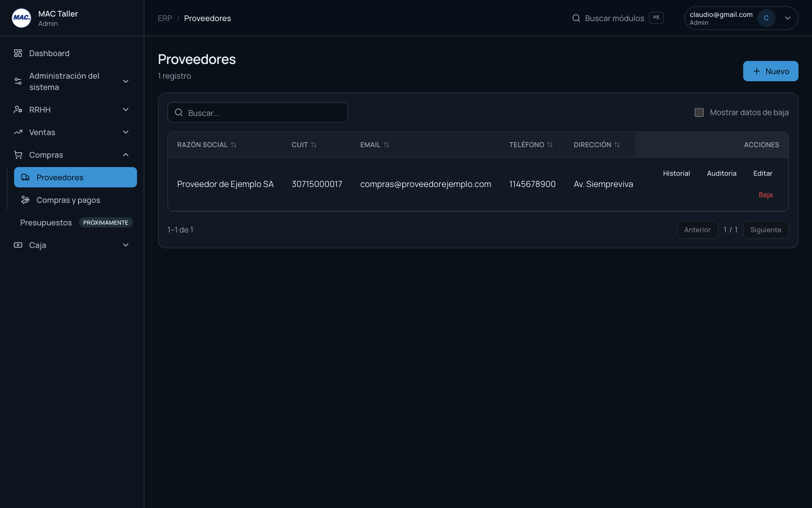Open the Dashboard menu item
The height and width of the screenshot is (508, 812).
72,53
